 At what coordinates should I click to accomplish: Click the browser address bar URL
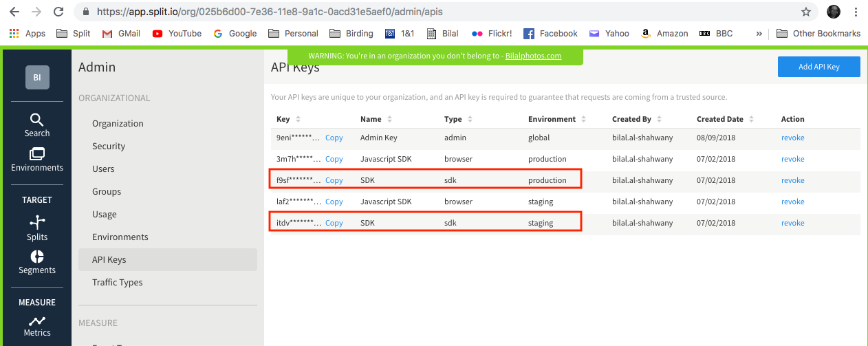click(x=275, y=12)
